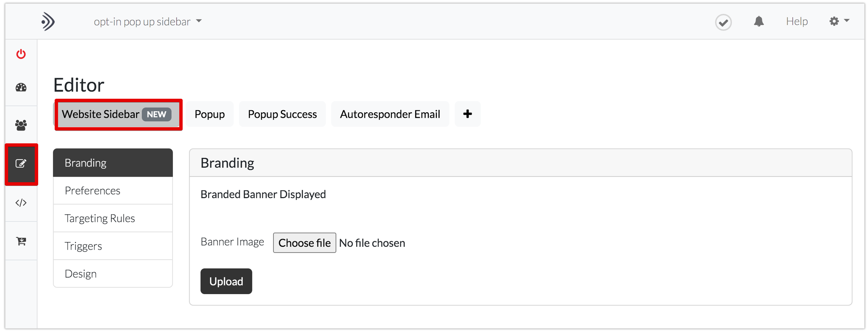Click the Upload button
This screenshot has height=332, width=868.
tap(226, 281)
